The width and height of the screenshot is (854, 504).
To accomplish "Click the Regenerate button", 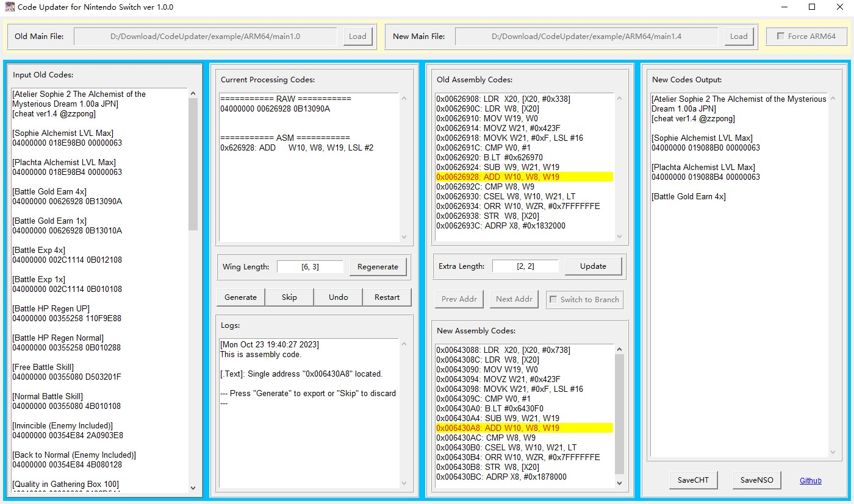I will coord(378,266).
